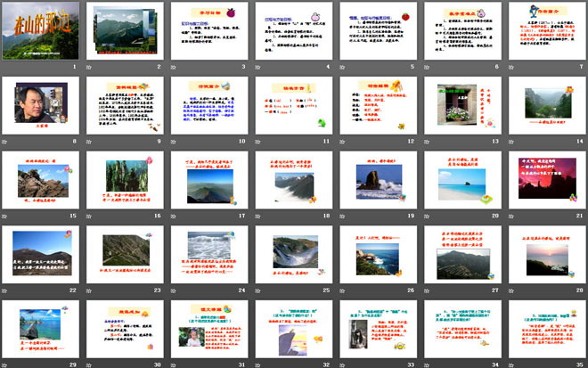Click the star icon beneath slide 26
The width and height of the screenshot is (588, 368).
[x=342, y=290]
